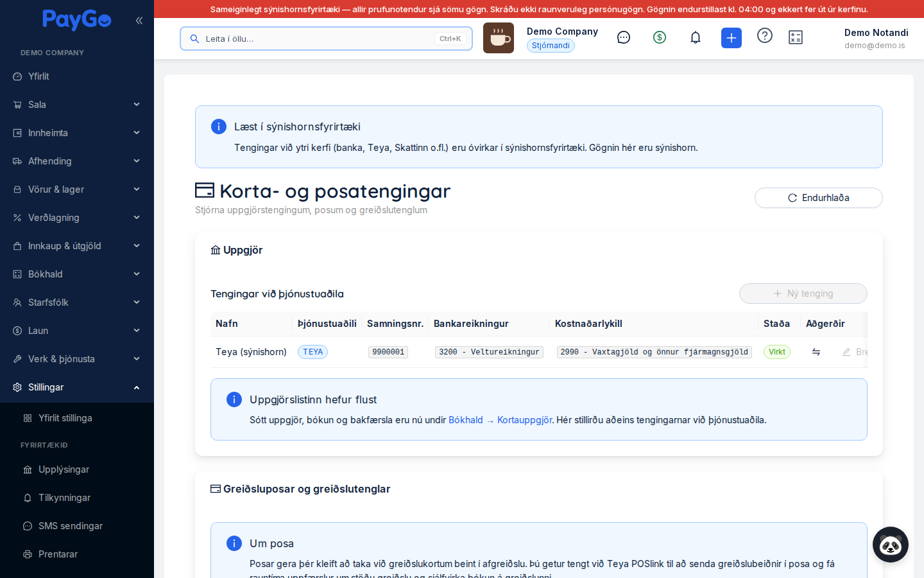
Task: Click the Virkt status badge
Action: click(777, 352)
